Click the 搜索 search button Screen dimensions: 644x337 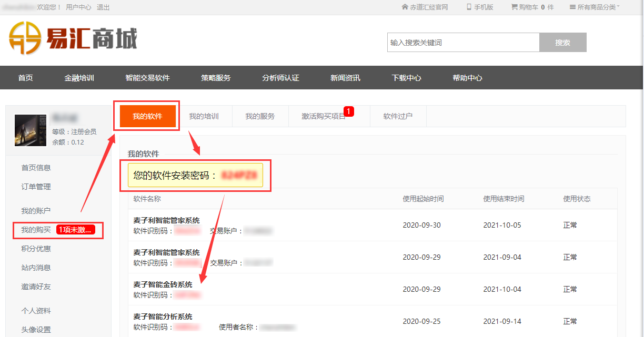(562, 43)
